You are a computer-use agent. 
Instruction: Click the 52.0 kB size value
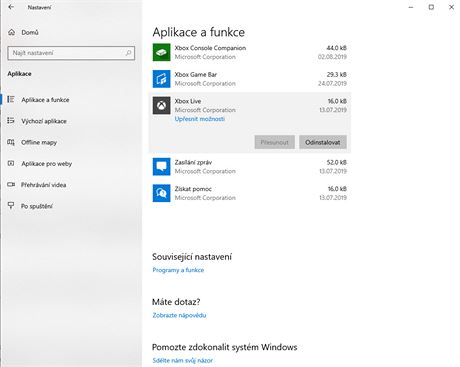pos(337,162)
